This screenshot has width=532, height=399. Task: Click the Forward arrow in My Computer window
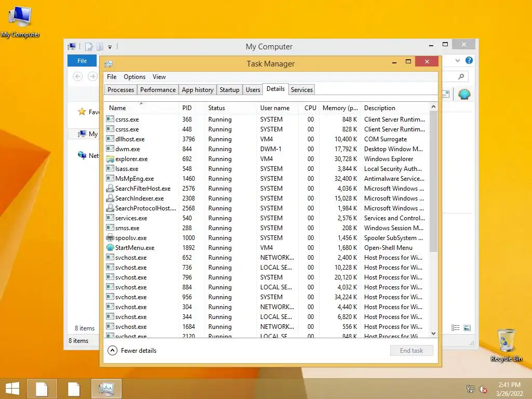pyautogui.click(x=92, y=76)
